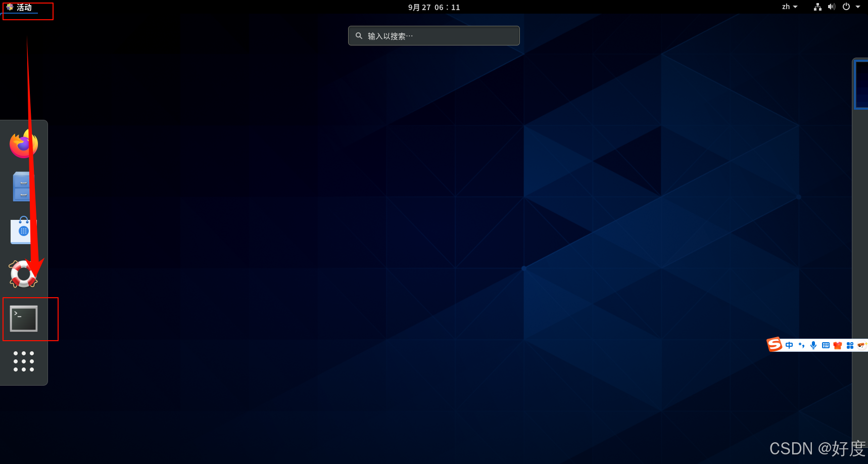868x464 pixels.
Task: Click the power icon in top bar
Action: point(846,7)
